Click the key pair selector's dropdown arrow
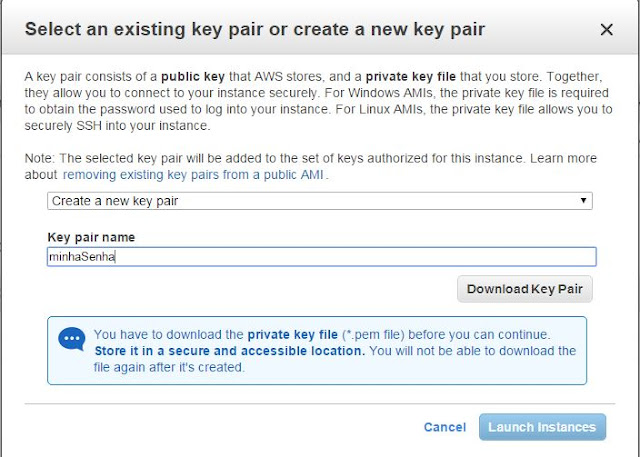The width and height of the screenshot is (640, 457). (x=584, y=201)
